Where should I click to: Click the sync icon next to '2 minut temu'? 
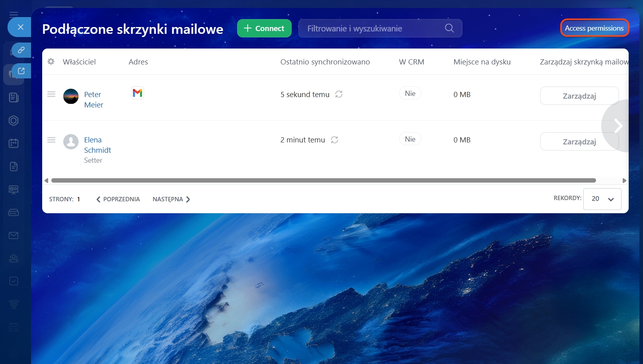(x=335, y=140)
